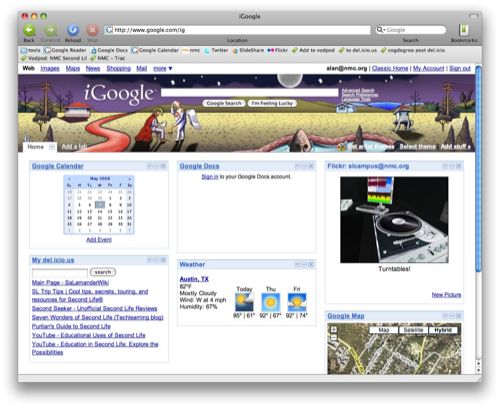Open the Flickr bookmark
Screen dimensions: 500x407
click(278, 50)
